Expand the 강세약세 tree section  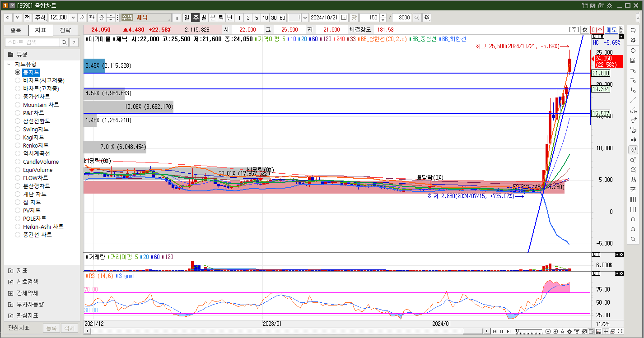(10, 293)
